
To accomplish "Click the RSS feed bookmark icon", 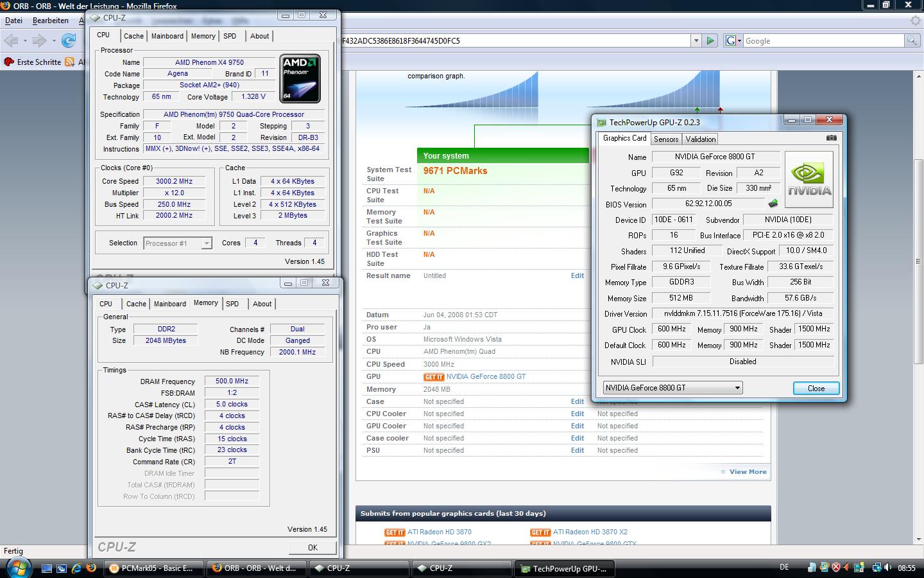I will click(x=69, y=62).
